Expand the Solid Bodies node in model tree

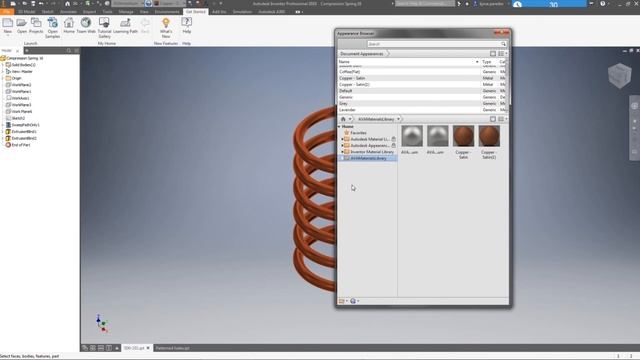(3, 65)
